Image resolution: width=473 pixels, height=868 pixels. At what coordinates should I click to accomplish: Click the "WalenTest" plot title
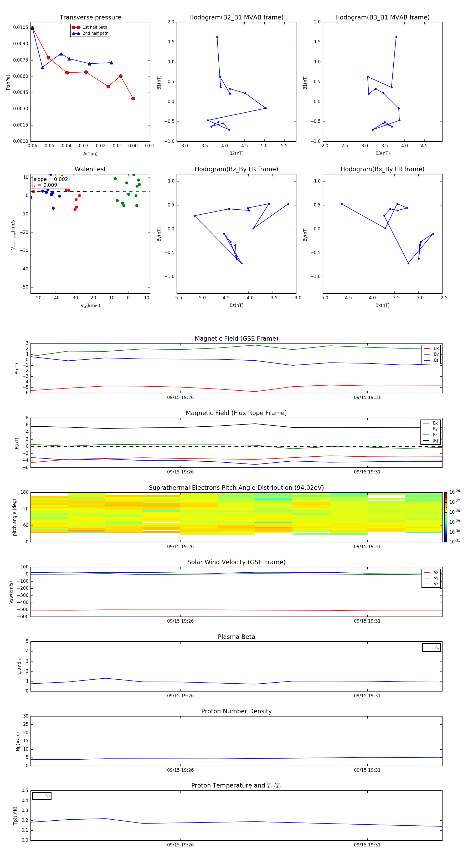[90, 169]
